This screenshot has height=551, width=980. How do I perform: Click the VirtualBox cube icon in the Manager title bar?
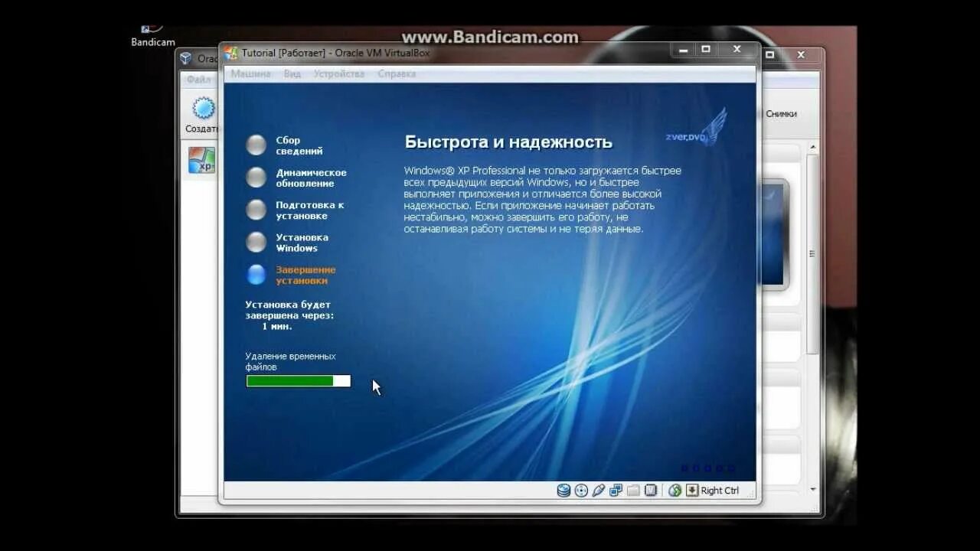tap(185, 58)
